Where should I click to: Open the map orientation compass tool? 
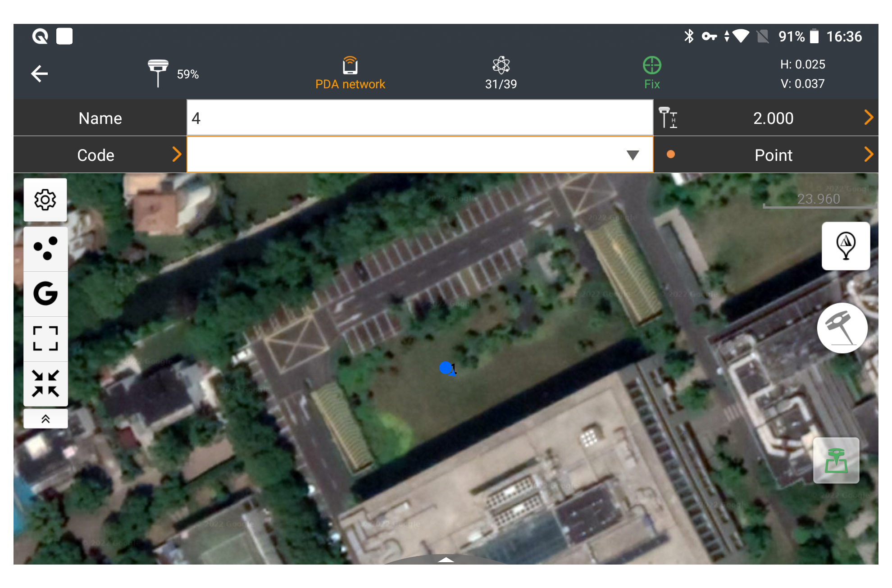point(846,246)
